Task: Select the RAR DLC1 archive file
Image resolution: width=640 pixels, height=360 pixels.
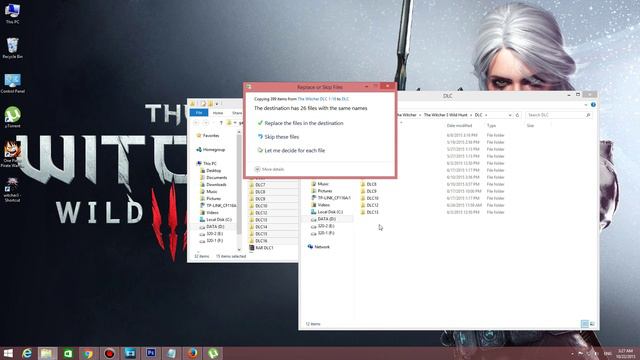Action: (x=261, y=248)
